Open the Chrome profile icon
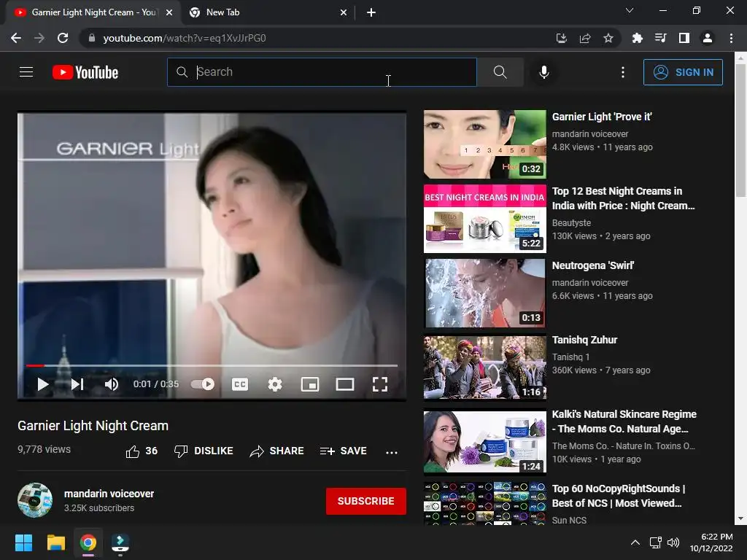Screen dimensions: 747x560 point(708,38)
